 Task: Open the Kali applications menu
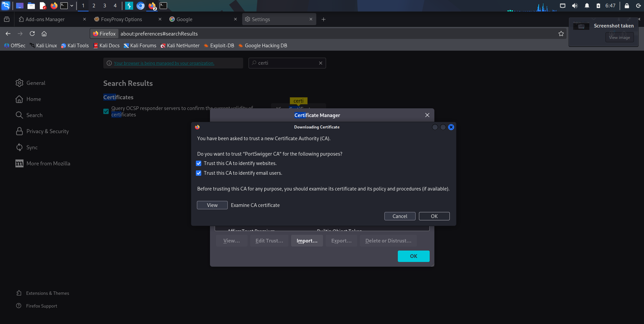6,6
